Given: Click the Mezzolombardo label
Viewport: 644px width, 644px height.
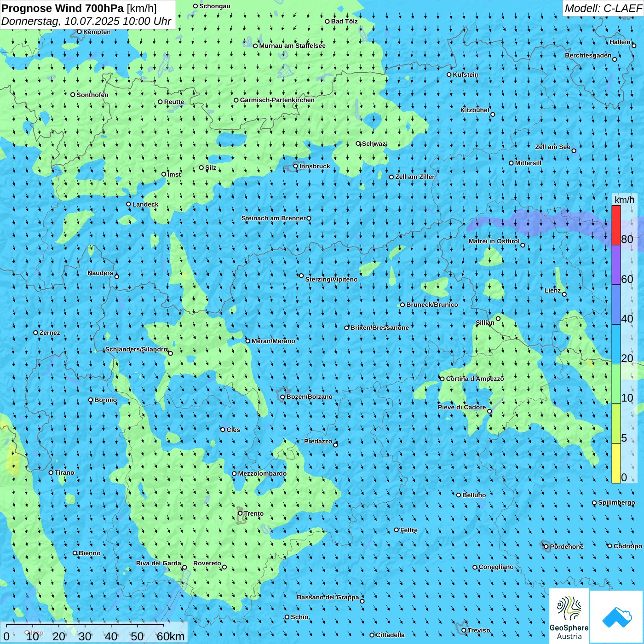Looking at the screenshot, I should pos(262,473).
